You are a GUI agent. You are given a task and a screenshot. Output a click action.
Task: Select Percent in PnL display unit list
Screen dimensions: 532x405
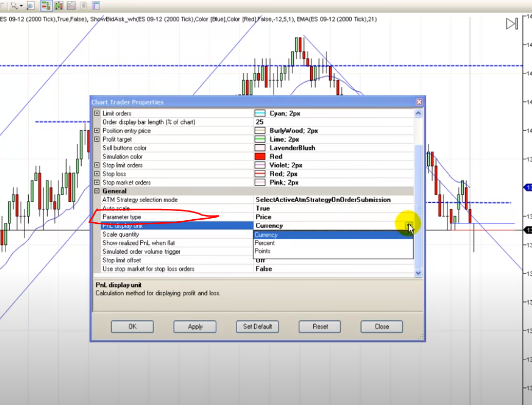(x=265, y=243)
